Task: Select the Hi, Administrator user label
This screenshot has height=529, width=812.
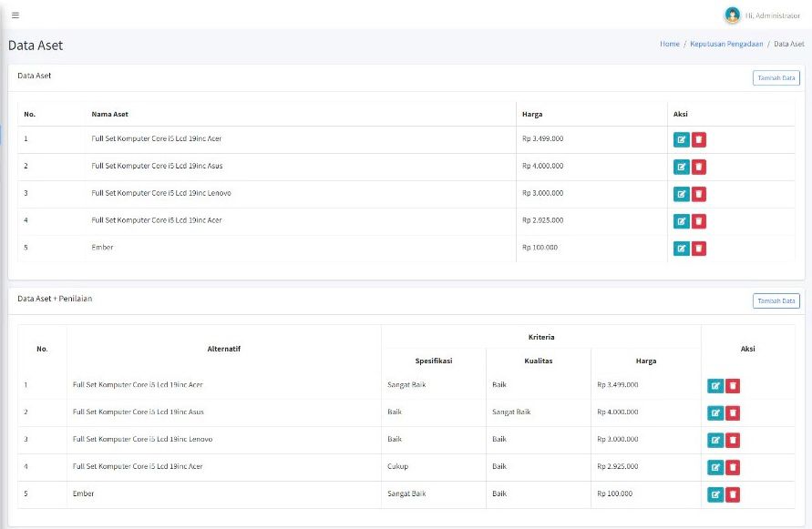Action: pyautogui.click(x=773, y=16)
